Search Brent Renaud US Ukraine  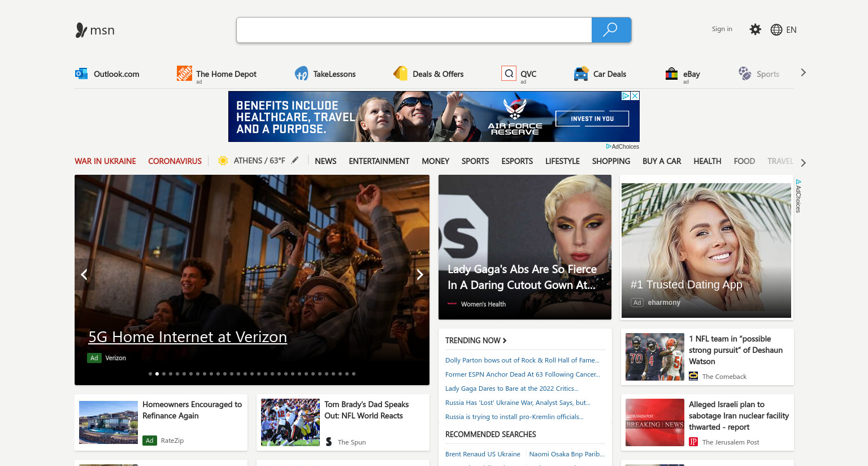pos(483,454)
